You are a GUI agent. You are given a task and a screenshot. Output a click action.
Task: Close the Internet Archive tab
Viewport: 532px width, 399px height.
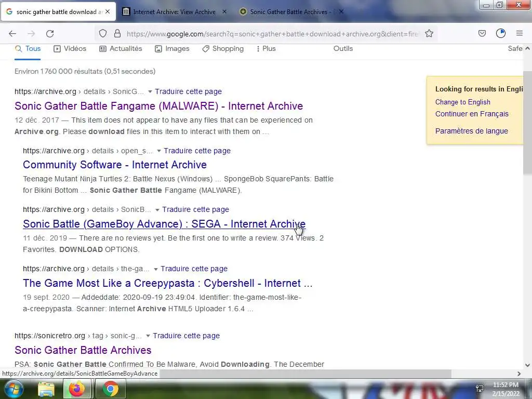pyautogui.click(x=224, y=11)
